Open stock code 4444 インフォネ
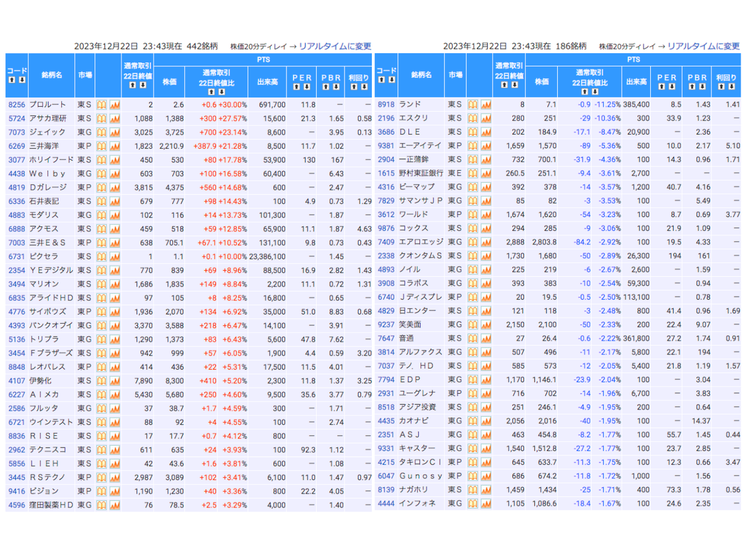 (386, 503)
